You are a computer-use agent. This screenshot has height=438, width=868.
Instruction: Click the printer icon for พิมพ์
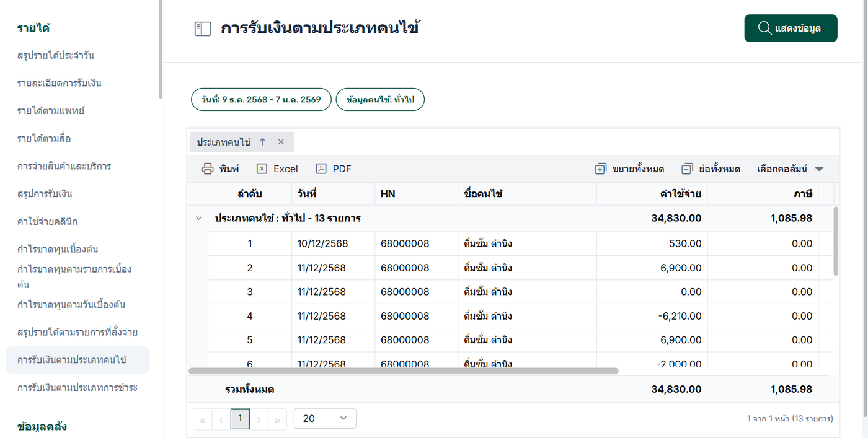coord(208,169)
